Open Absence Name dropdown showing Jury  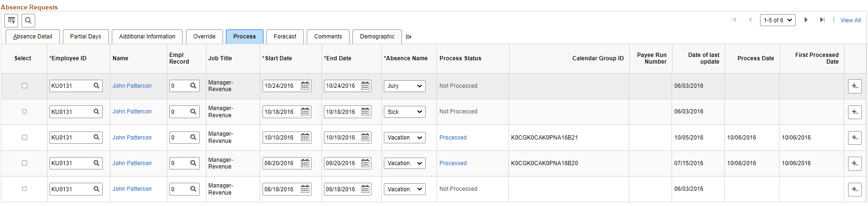[404, 86]
